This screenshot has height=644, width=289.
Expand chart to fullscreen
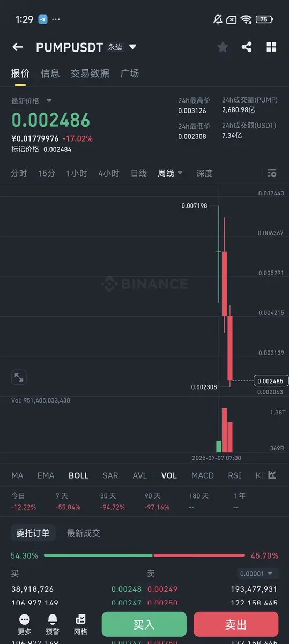click(x=19, y=377)
